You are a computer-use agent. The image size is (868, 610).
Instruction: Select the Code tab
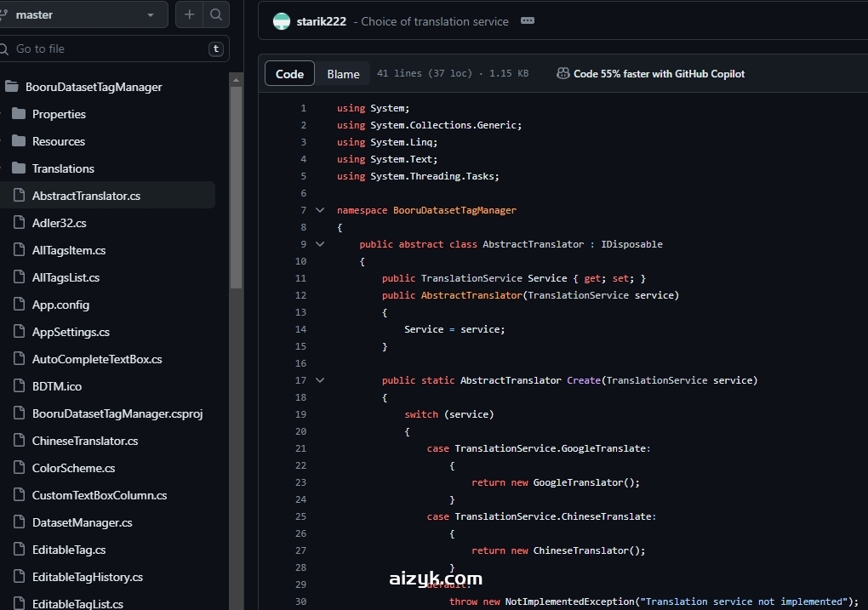289,74
